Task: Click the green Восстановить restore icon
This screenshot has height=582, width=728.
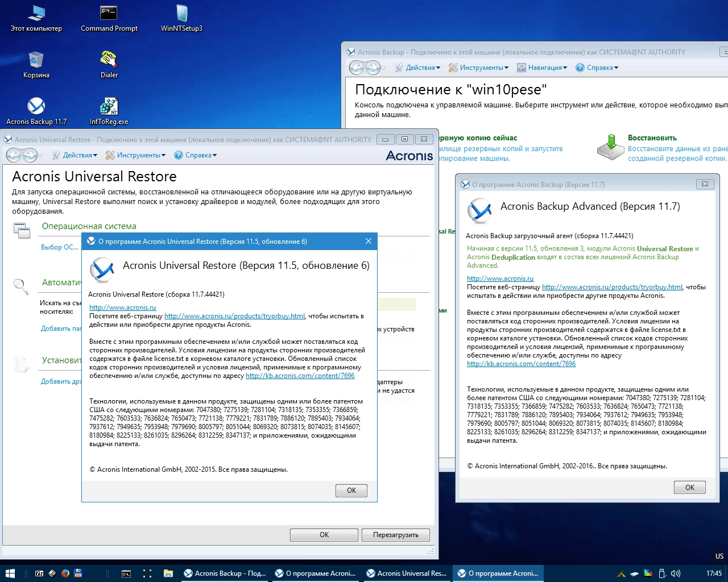Action: click(x=610, y=147)
